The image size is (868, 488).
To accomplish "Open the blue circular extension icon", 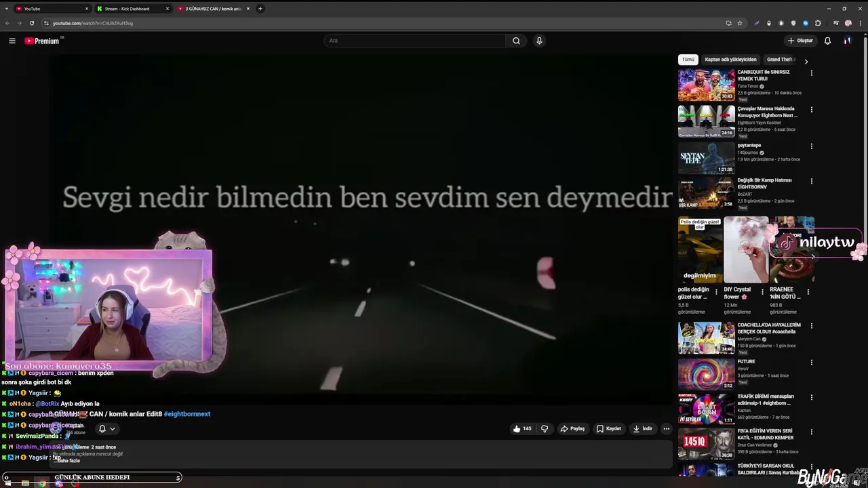I will [x=806, y=23].
